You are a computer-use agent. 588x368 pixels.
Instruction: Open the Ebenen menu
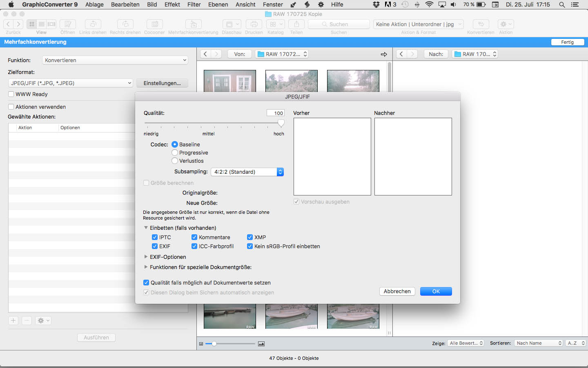[218, 4]
